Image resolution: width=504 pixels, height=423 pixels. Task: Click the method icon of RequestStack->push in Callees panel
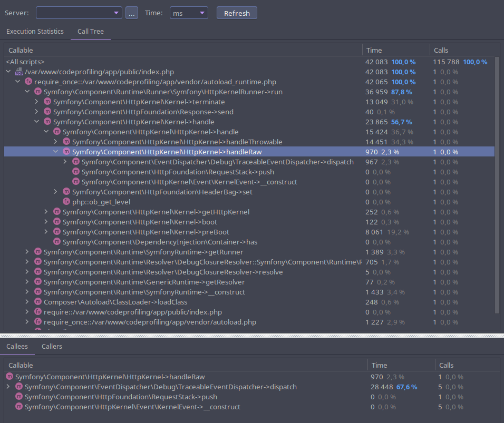click(x=19, y=396)
